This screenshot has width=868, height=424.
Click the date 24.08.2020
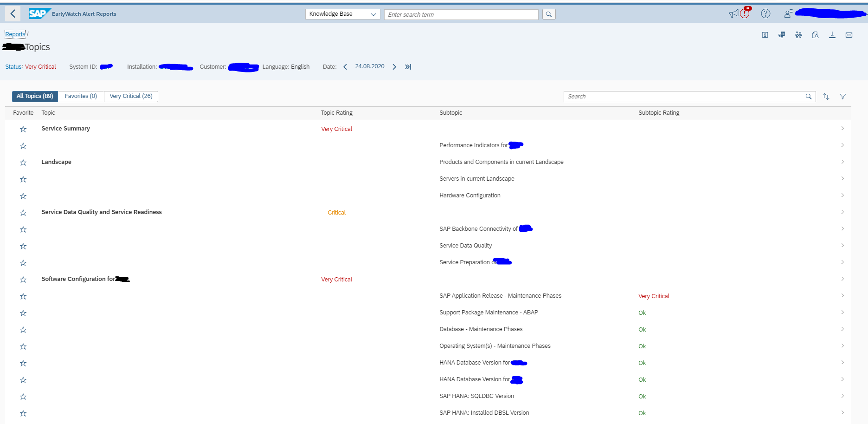[370, 66]
